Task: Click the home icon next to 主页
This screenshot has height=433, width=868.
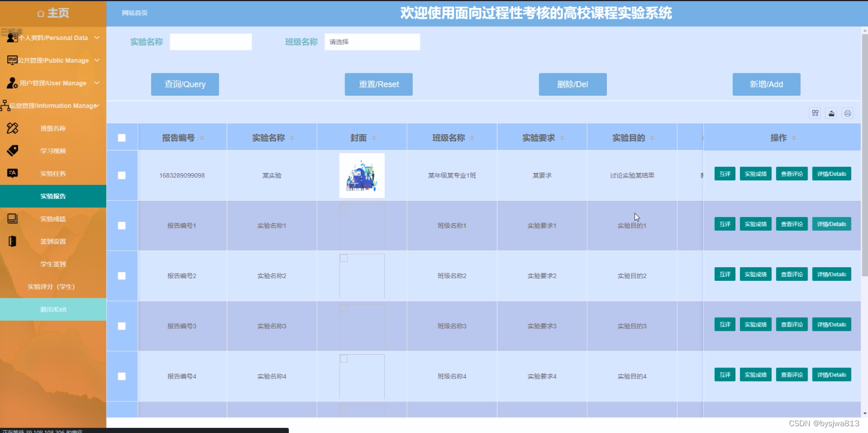Action: point(41,13)
